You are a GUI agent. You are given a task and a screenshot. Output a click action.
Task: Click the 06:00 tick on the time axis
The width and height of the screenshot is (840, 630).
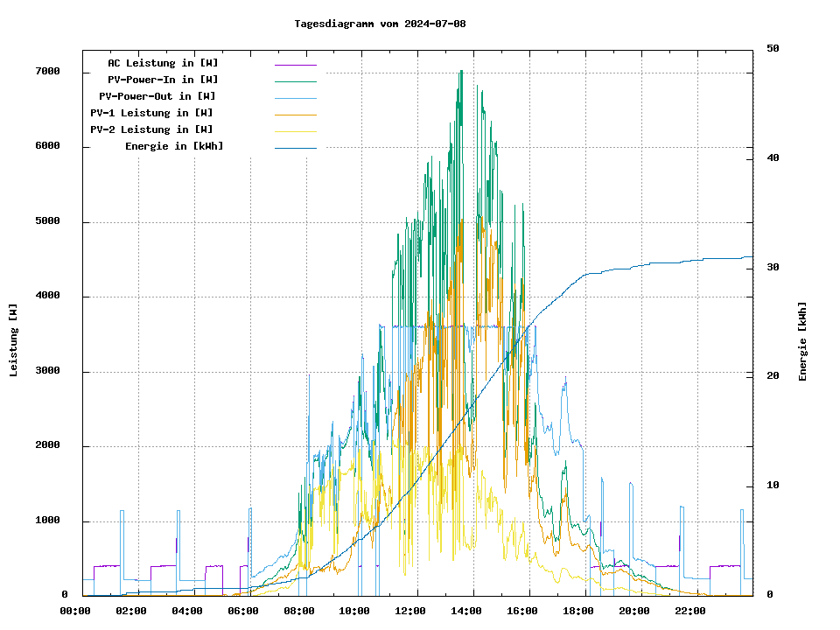[x=242, y=611]
